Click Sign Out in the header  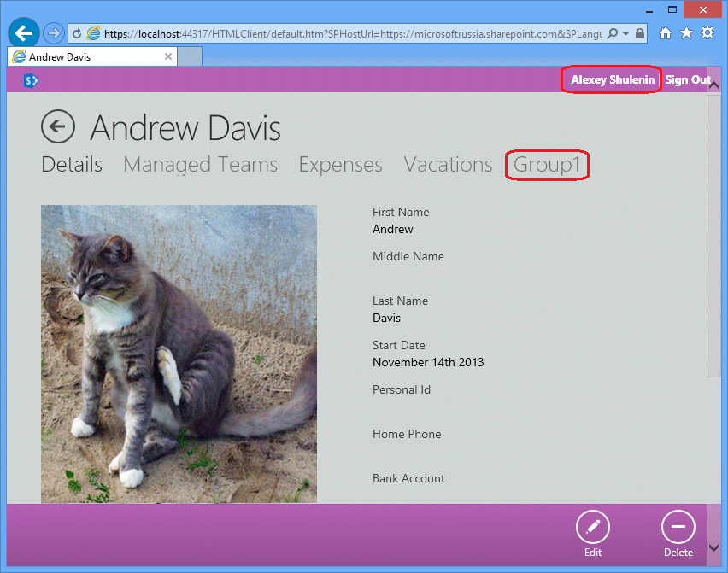[689, 79]
